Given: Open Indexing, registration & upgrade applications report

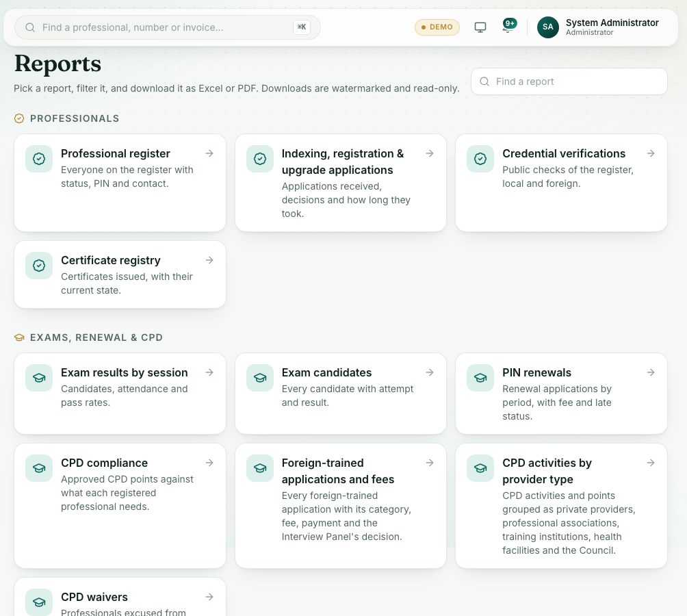Looking at the screenshot, I should [x=341, y=183].
